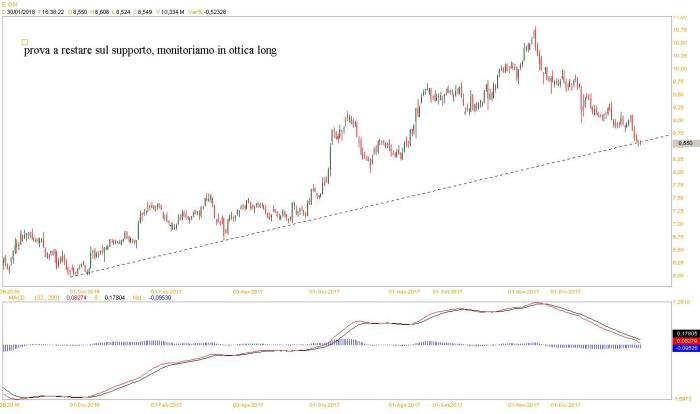The height and width of the screenshot is (414, 700).
Task: Select the annotation text 'prova a restare sul supporto'
Action: tap(89, 50)
